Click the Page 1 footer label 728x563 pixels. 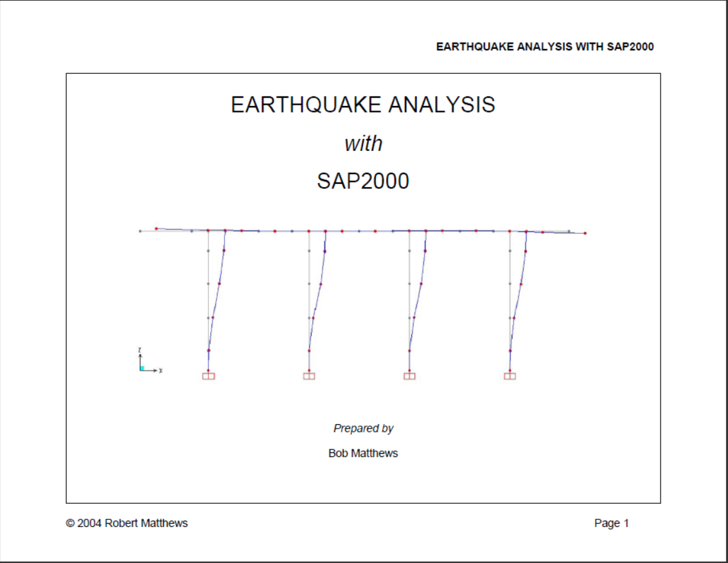click(612, 523)
